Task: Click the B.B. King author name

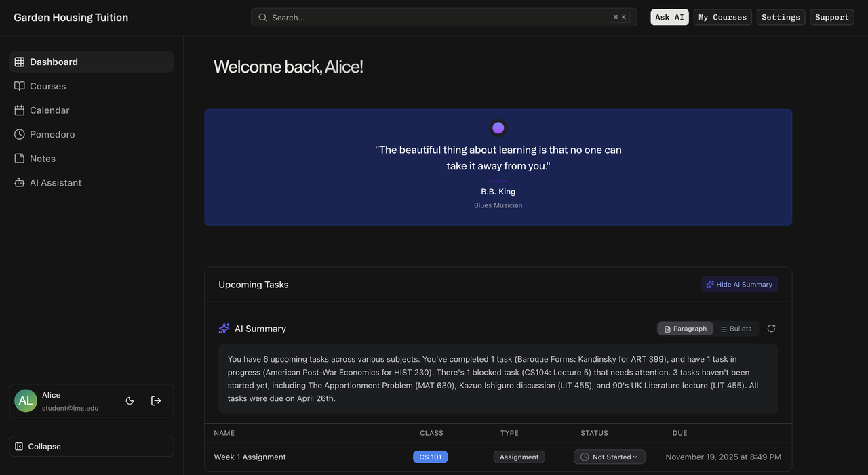Action: pos(498,192)
